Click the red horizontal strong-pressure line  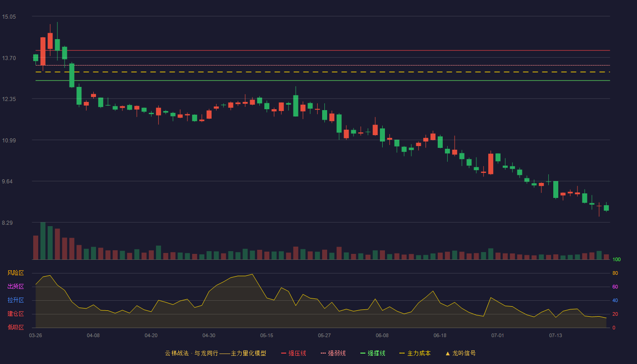point(323,50)
